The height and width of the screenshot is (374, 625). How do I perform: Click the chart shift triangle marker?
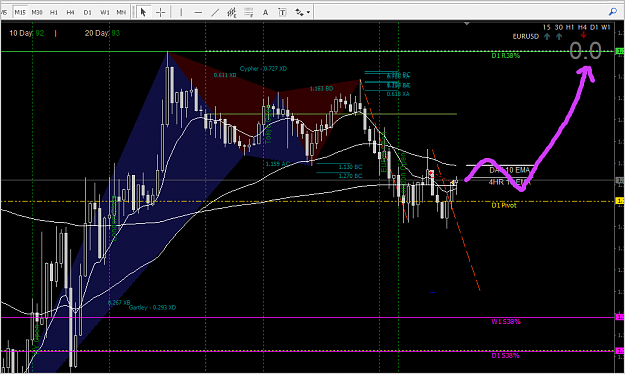tap(467, 24)
